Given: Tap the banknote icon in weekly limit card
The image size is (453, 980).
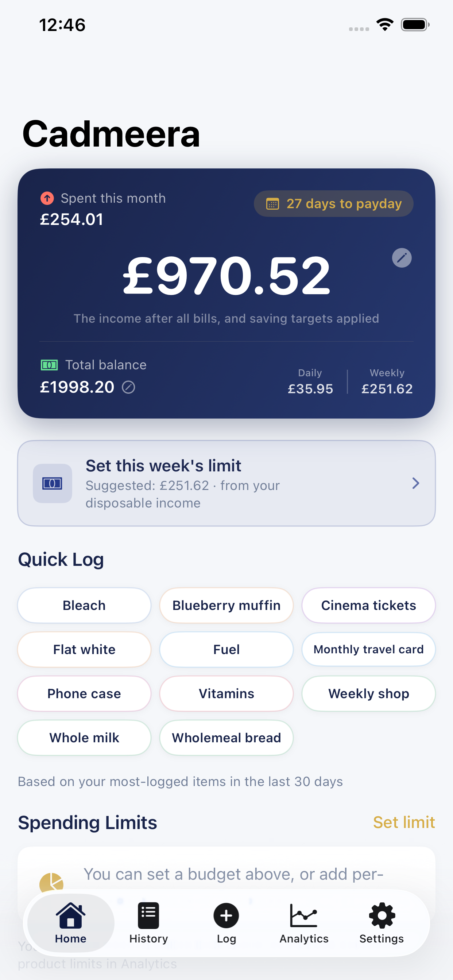Looking at the screenshot, I should [53, 483].
